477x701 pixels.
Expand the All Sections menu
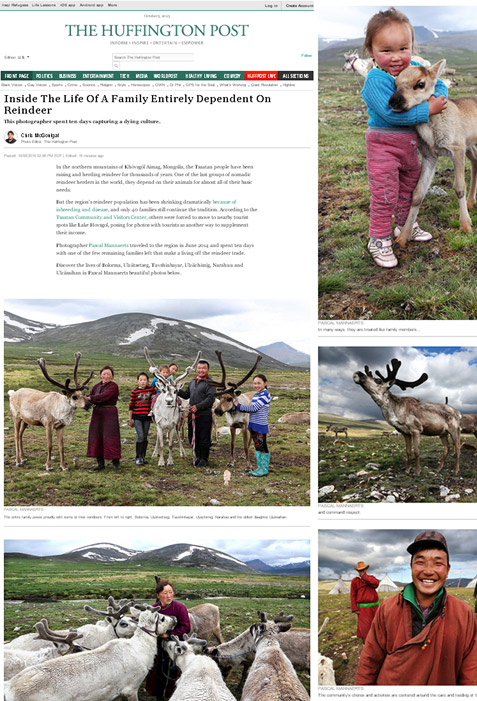[295, 76]
